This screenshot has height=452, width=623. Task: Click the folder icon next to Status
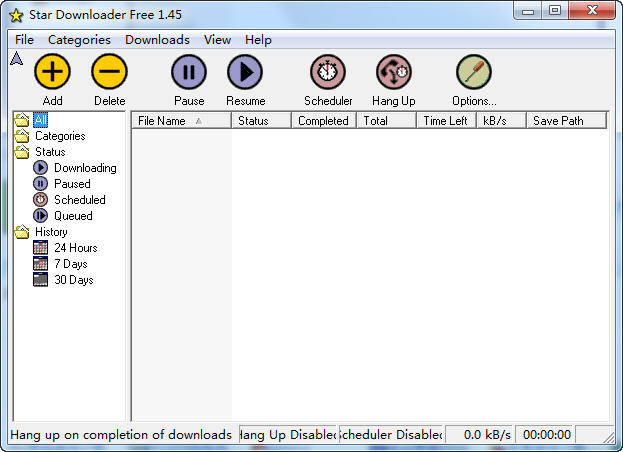[22, 152]
